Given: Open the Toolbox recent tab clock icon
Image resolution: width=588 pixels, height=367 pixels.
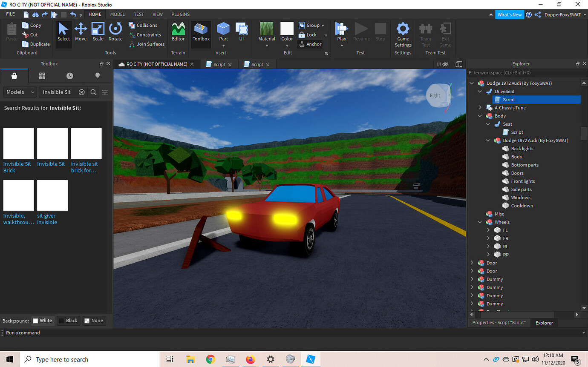Looking at the screenshot, I should 69,76.
